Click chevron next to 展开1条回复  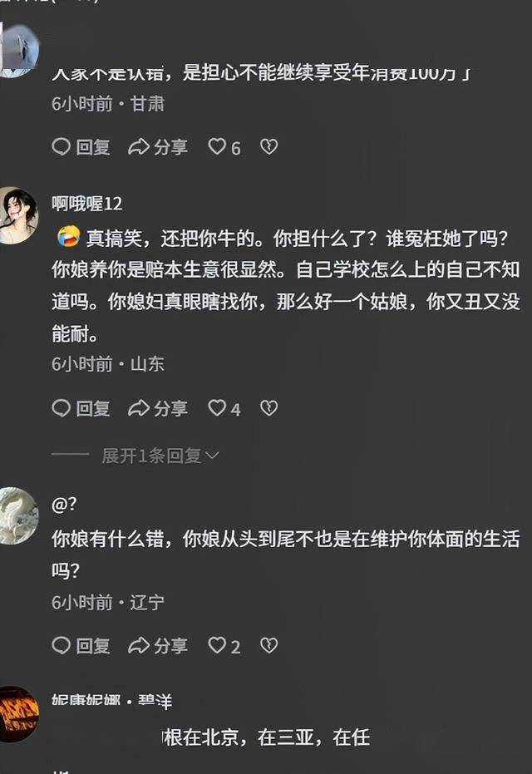click(212, 456)
